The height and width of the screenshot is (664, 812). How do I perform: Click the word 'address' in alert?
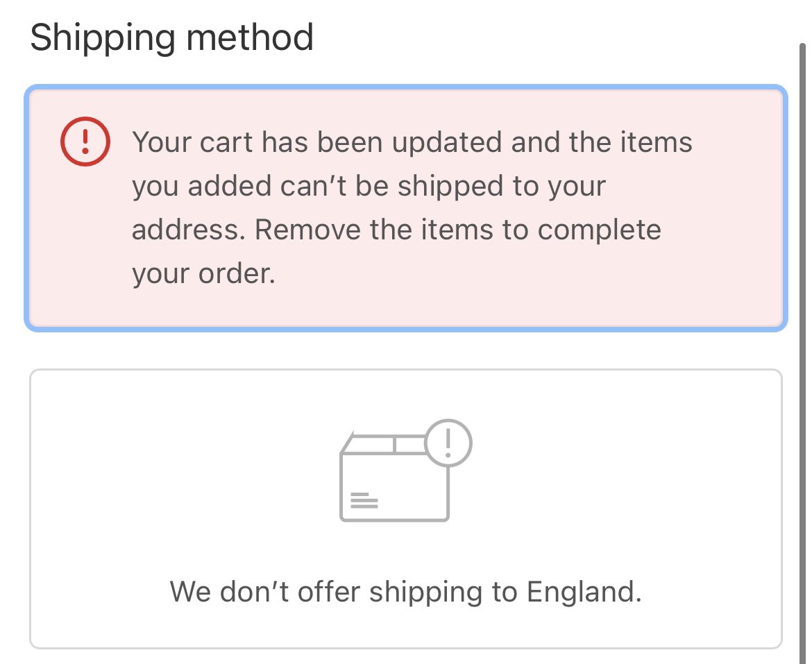(183, 230)
